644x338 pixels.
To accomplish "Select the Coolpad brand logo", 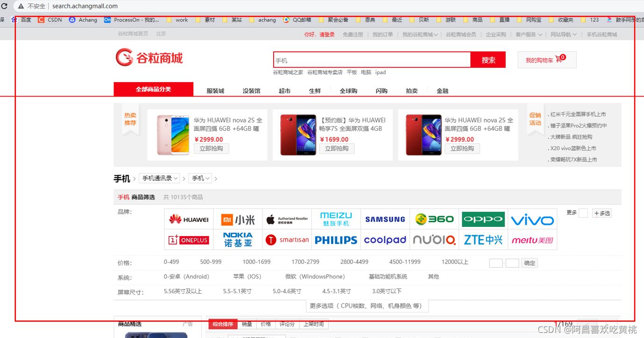I will 385,240.
